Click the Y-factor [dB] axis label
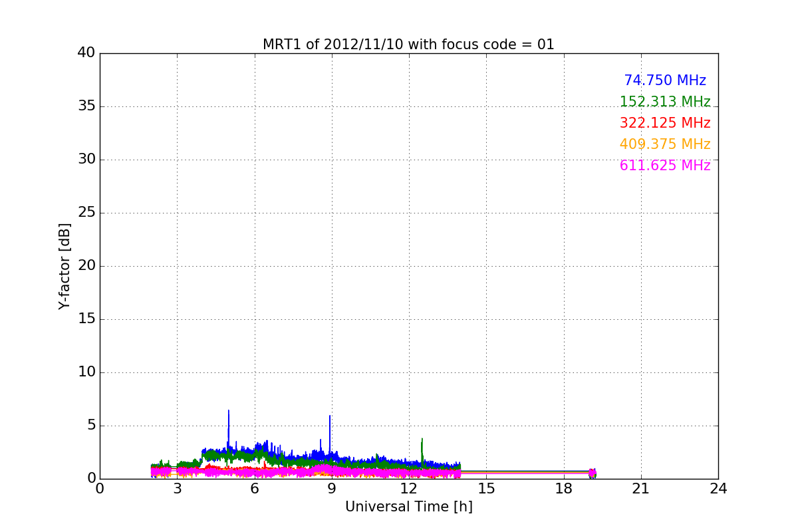The image size is (798, 532). 65,266
